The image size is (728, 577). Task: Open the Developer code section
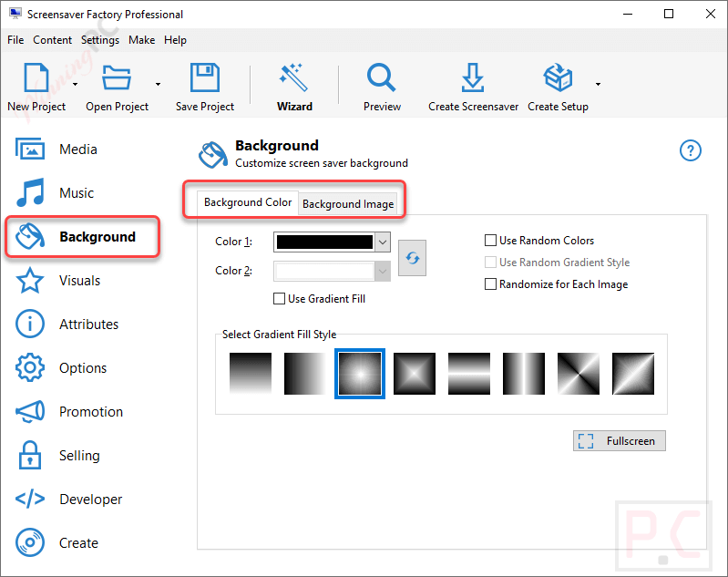[68, 499]
